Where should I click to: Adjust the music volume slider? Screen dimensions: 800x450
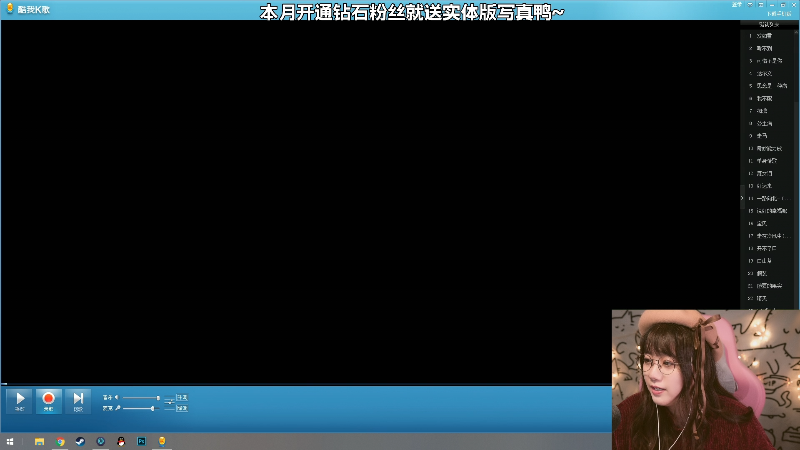click(141, 397)
